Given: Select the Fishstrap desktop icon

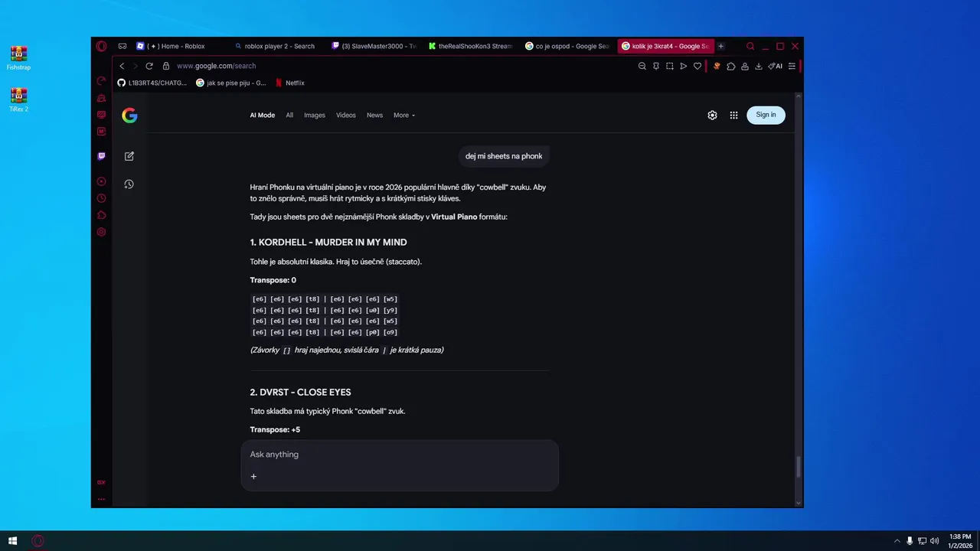Looking at the screenshot, I should click(x=18, y=58).
